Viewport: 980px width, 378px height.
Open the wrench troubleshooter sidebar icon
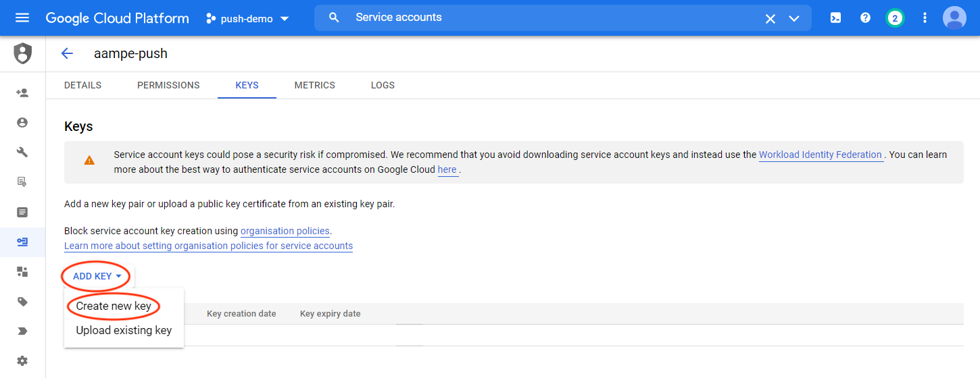(22, 152)
